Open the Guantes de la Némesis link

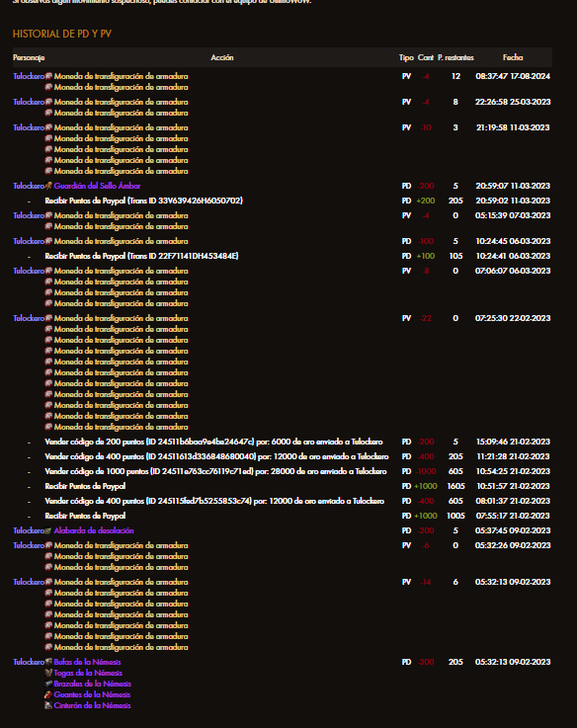point(92,694)
